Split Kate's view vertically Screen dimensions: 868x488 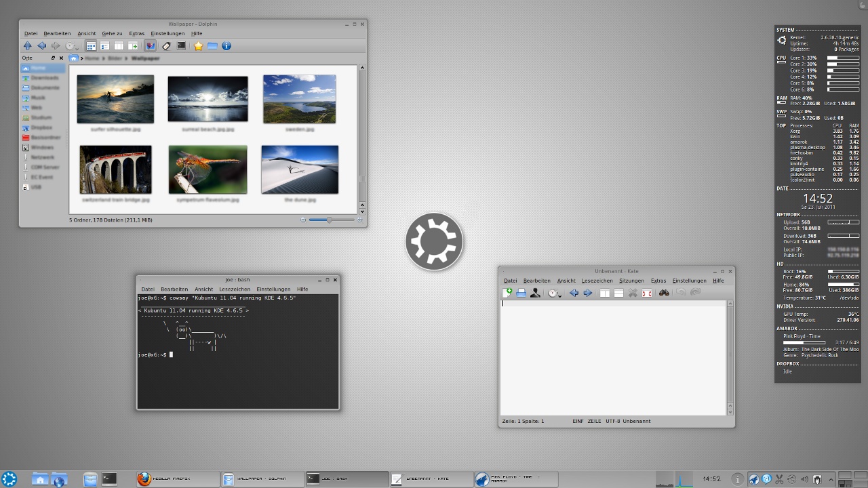605,293
